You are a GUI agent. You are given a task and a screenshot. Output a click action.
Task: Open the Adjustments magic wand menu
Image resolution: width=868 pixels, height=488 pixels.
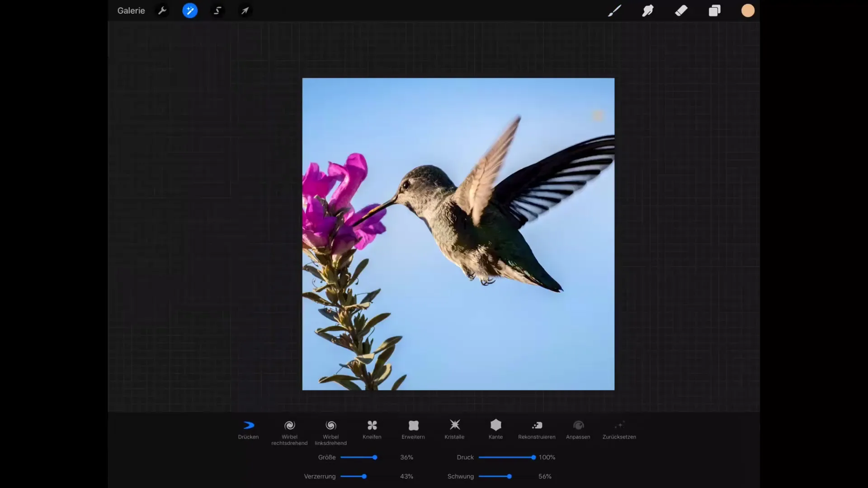click(190, 10)
